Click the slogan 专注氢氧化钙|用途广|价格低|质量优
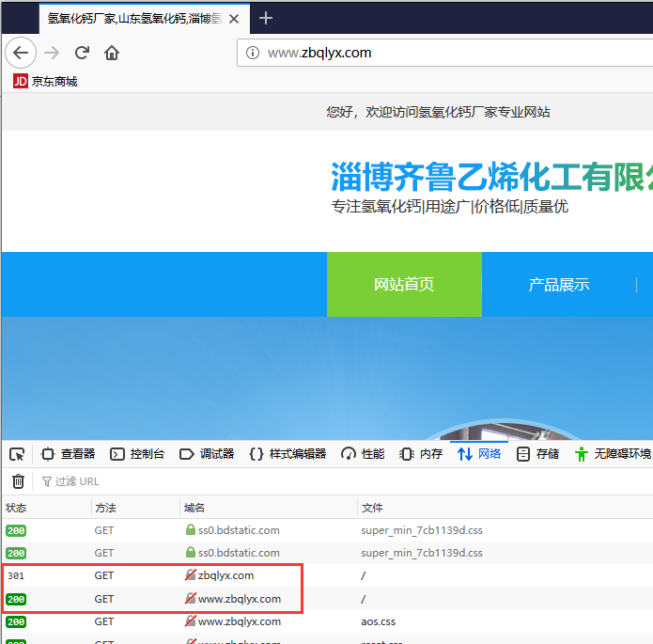 [x=450, y=206]
